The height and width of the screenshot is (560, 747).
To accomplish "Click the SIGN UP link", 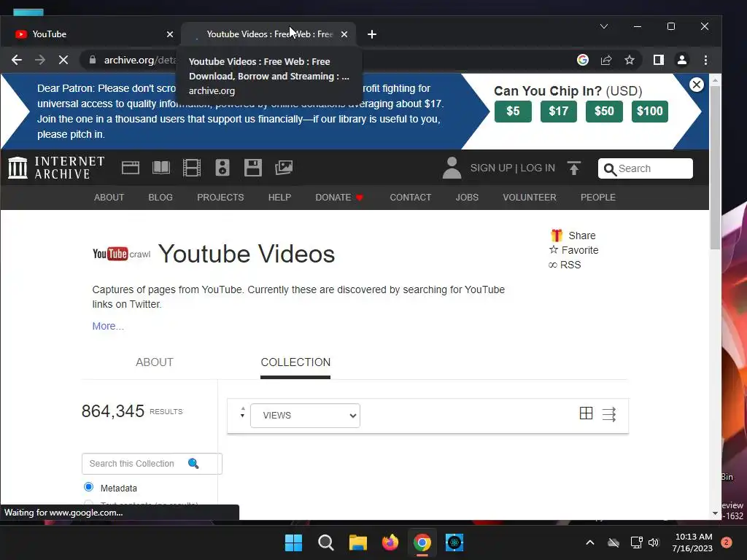I will click(x=491, y=168).
